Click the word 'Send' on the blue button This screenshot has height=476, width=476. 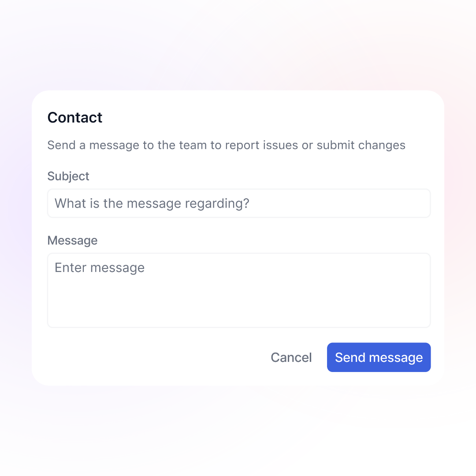(350, 357)
